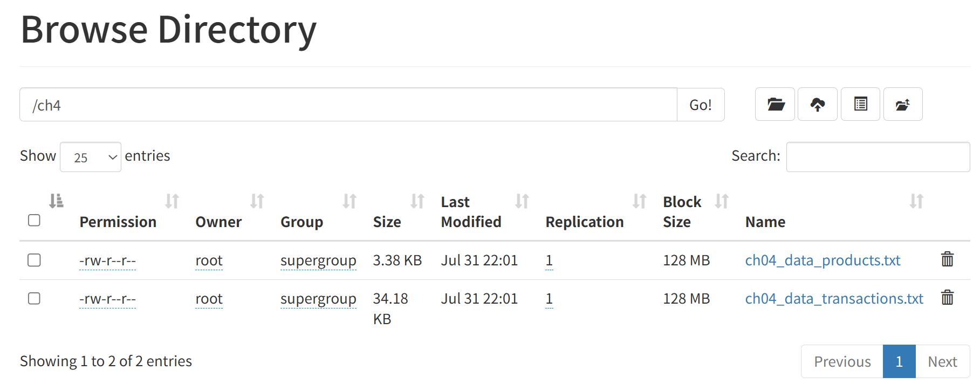The width and height of the screenshot is (980, 384).
Task: Check the ch04_data_products.txt row checkbox
Action: (x=34, y=260)
